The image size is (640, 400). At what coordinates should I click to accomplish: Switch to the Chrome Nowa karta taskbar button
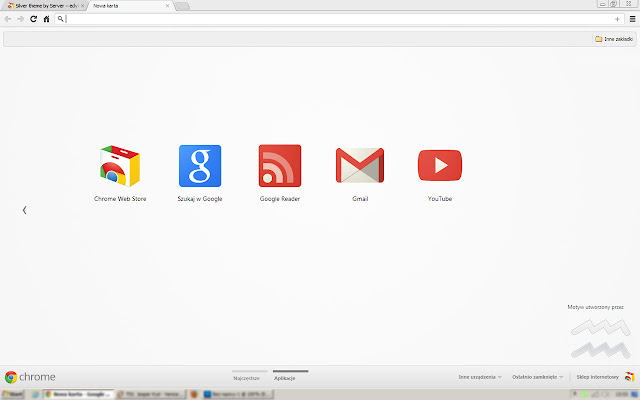pyautogui.click(x=78, y=394)
